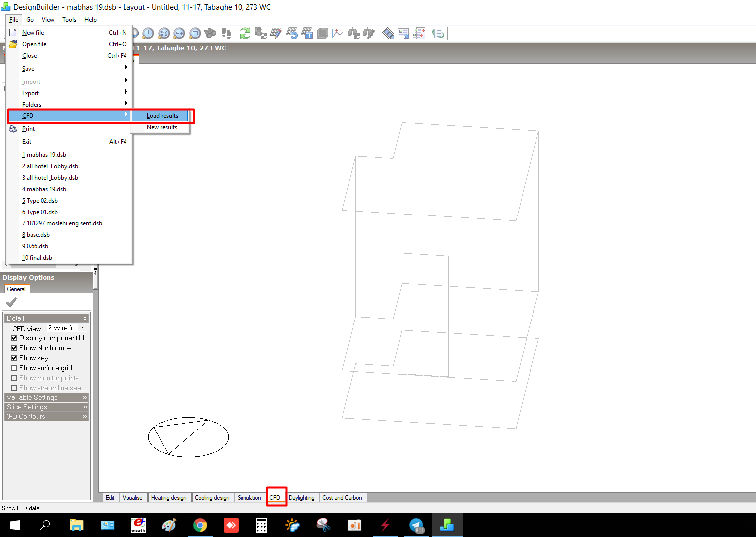Click the film strip movie icon
Image resolution: width=756 pixels, height=537 pixels.
[x=388, y=33]
